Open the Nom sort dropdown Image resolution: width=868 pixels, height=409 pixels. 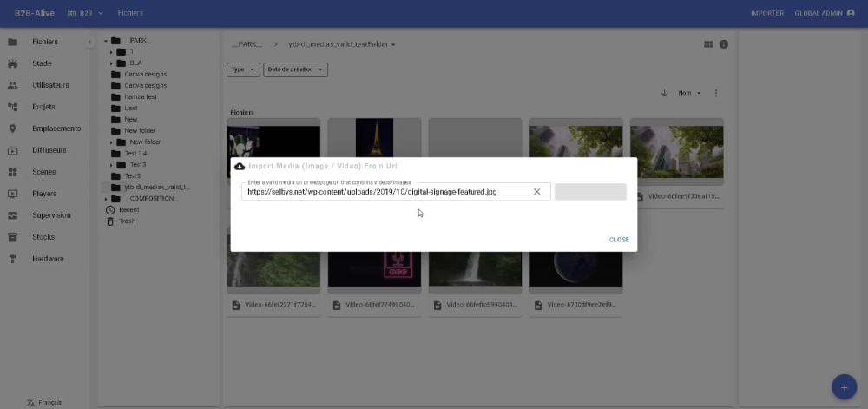point(690,93)
